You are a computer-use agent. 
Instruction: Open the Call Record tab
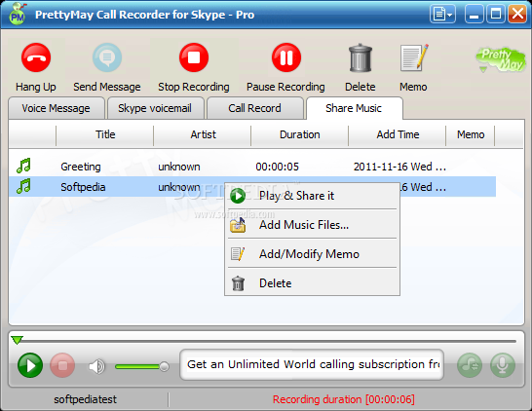pos(255,108)
